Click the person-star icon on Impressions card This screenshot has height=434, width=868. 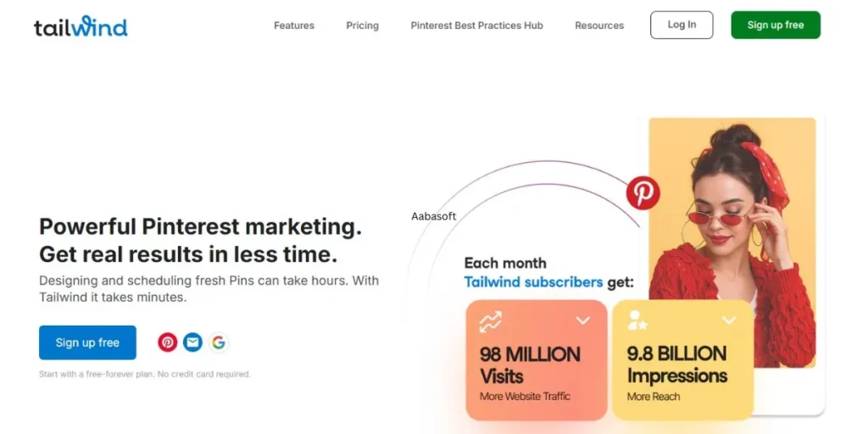(637, 320)
